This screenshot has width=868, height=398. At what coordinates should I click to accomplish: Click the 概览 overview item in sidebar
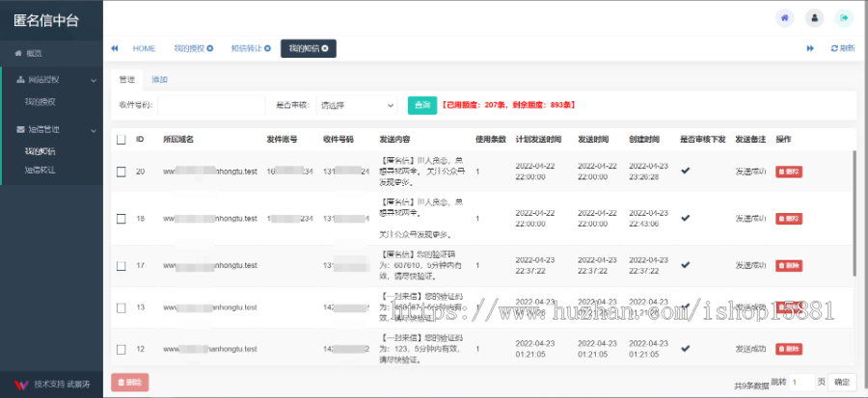click(x=33, y=53)
